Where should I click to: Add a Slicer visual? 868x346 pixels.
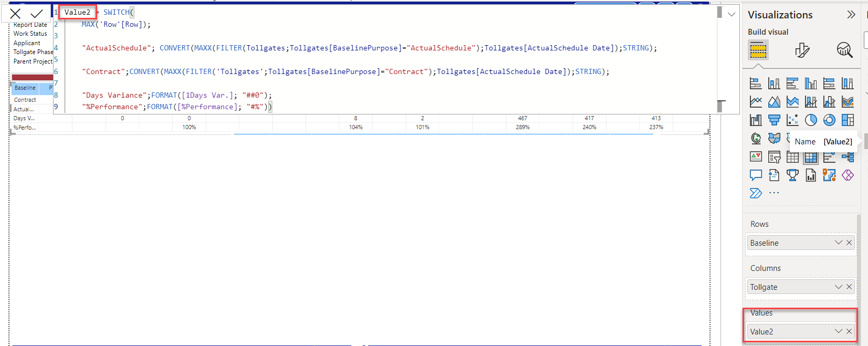tap(774, 157)
